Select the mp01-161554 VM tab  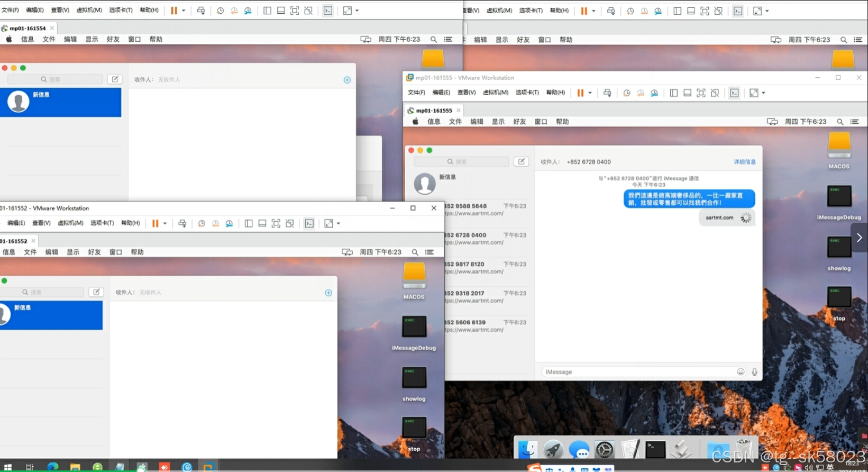coord(28,28)
